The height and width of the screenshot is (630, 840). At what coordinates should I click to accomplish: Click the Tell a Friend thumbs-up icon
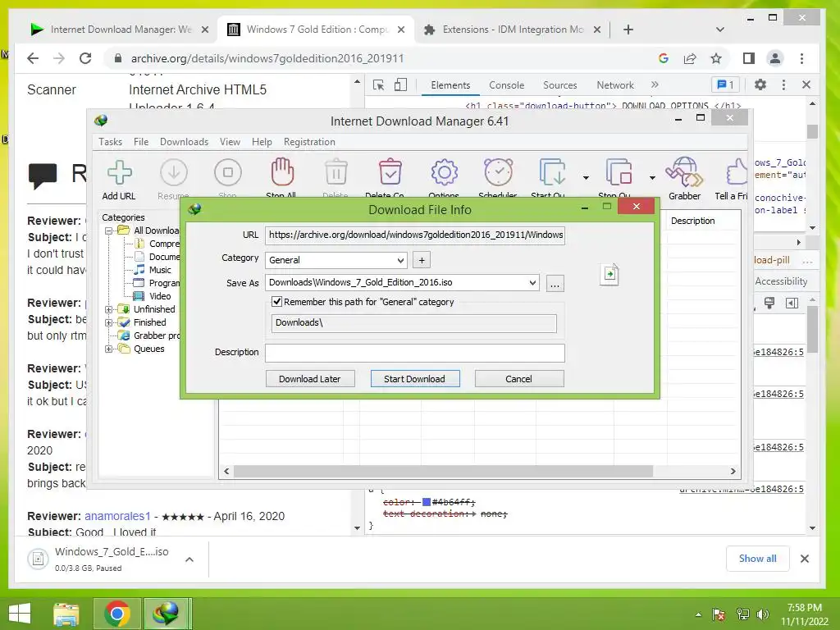[737, 172]
